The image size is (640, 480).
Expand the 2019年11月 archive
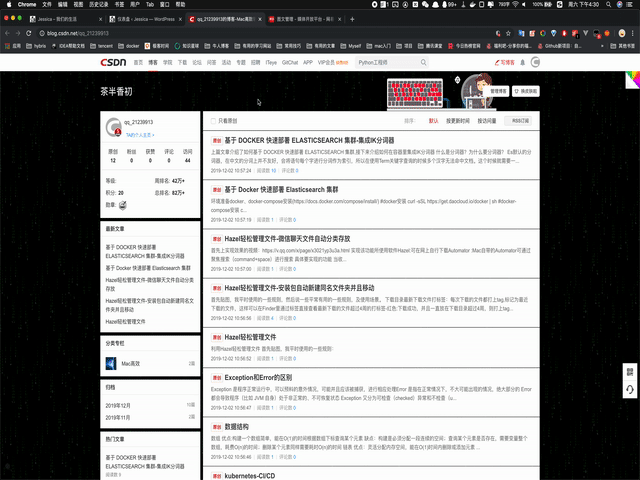point(117,417)
